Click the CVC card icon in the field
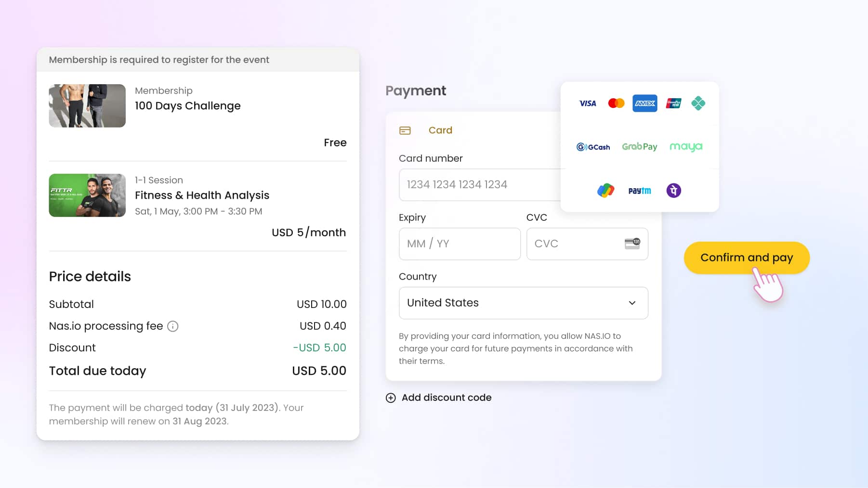 point(632,244)
